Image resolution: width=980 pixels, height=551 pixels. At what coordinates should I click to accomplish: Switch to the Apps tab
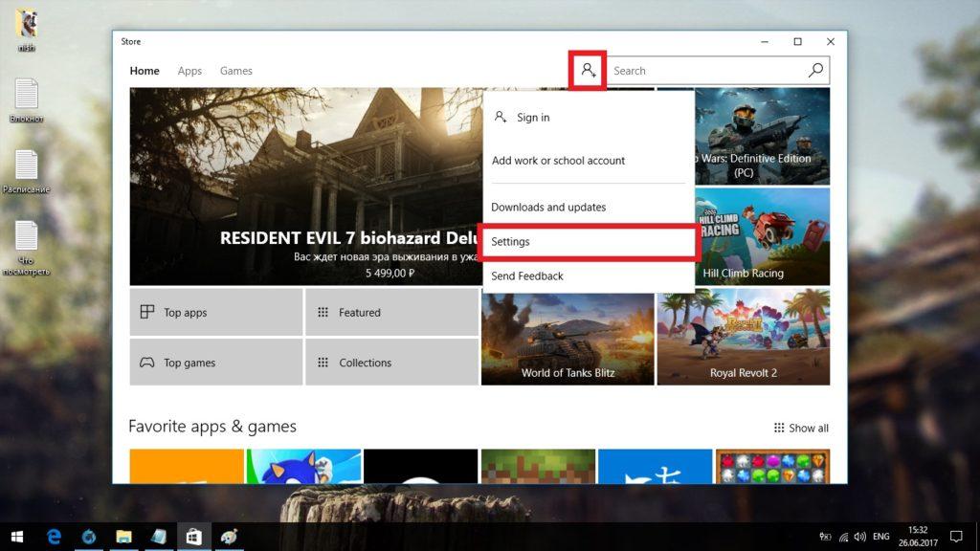tap(189, 71)
